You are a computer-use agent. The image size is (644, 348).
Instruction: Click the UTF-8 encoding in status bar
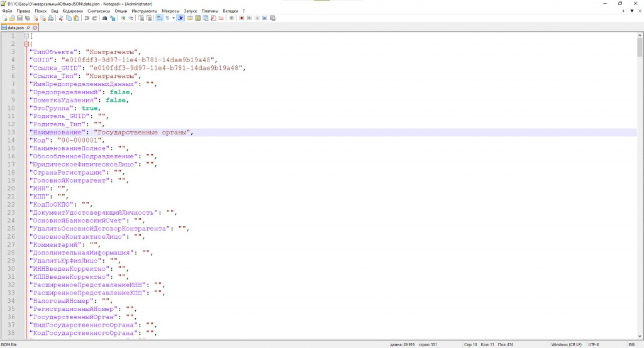click(x=594, y=344)
